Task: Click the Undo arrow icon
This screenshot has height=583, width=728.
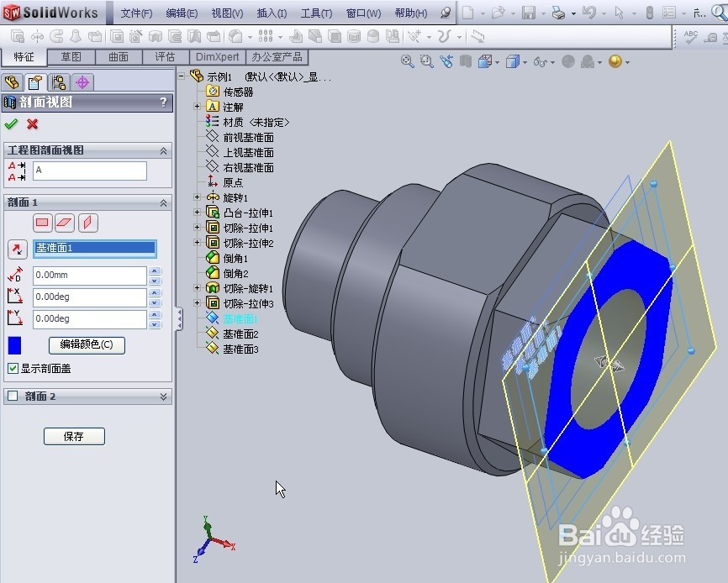Action: (x=588, y=13)
